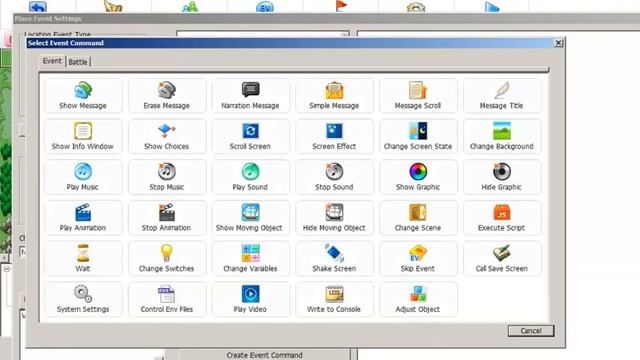The image size is (640, 360).
Task: Click Create Event Command in the Place Event Settings window
Action: 264,355
